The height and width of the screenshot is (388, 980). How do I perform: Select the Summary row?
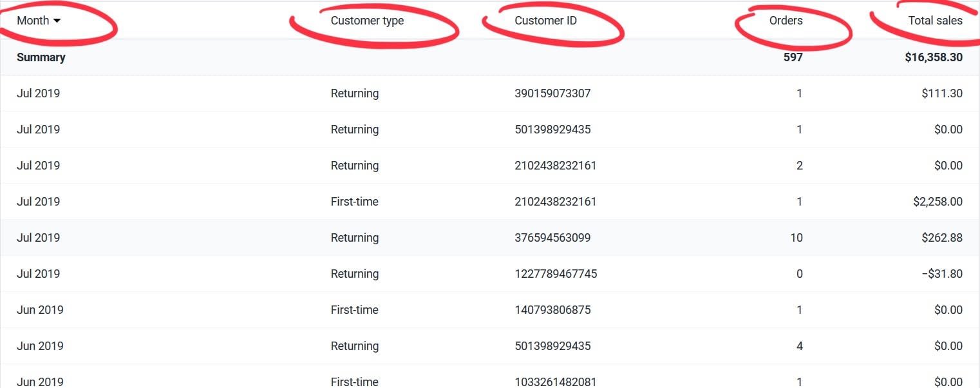[x=41, y=57]
